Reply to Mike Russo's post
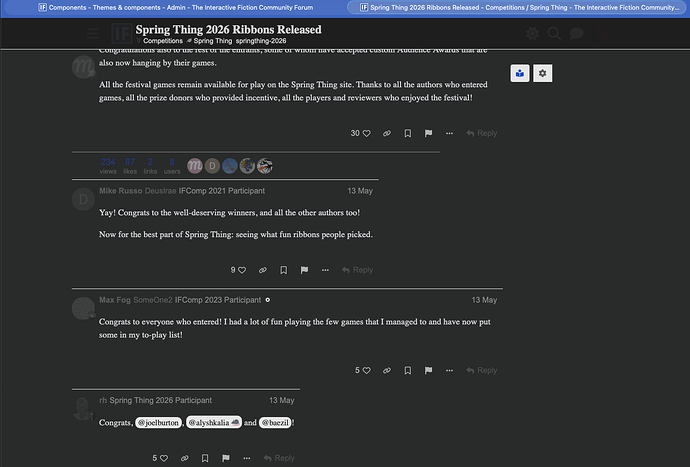 (x=357, y=270)
